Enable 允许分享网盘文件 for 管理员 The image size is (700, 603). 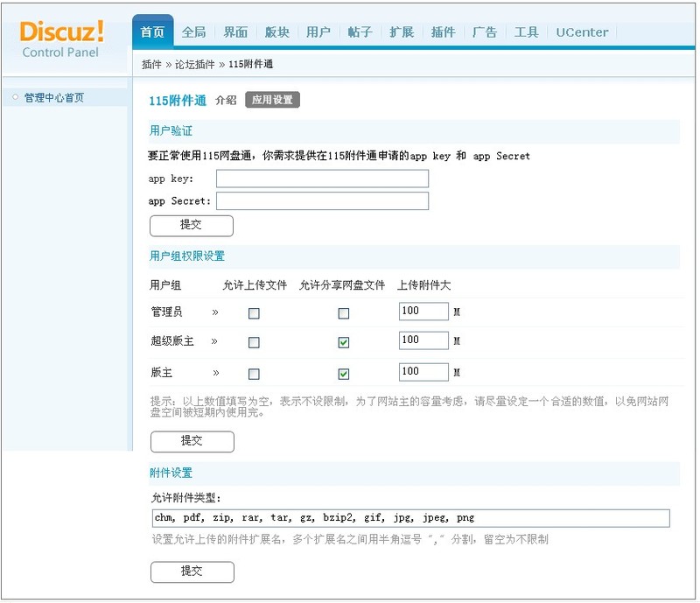coord(344,313)
